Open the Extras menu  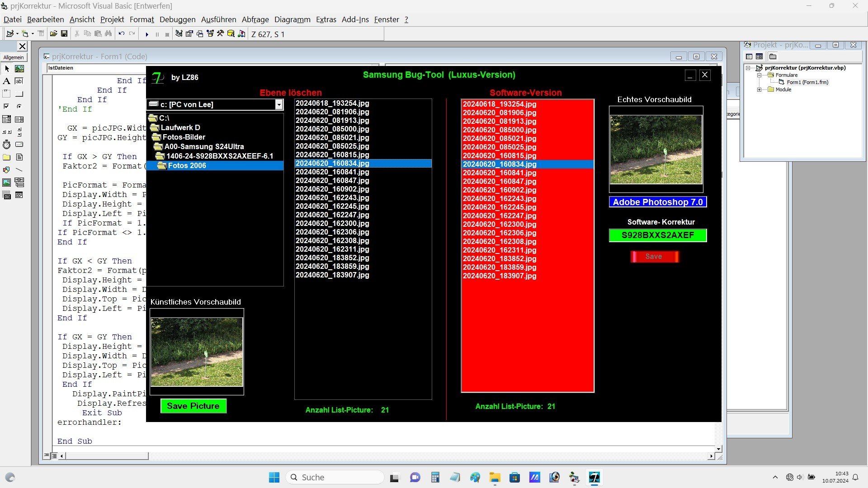(x=325, y=19)
